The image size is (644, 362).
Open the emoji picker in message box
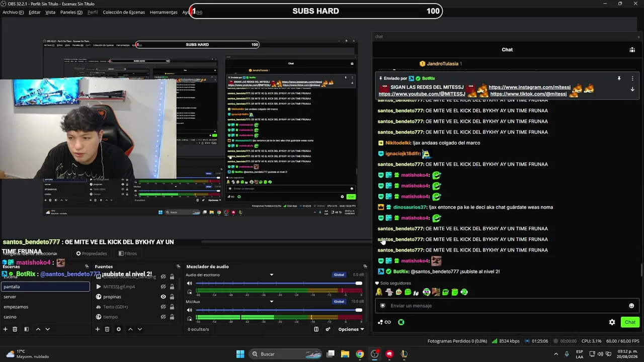631,306
